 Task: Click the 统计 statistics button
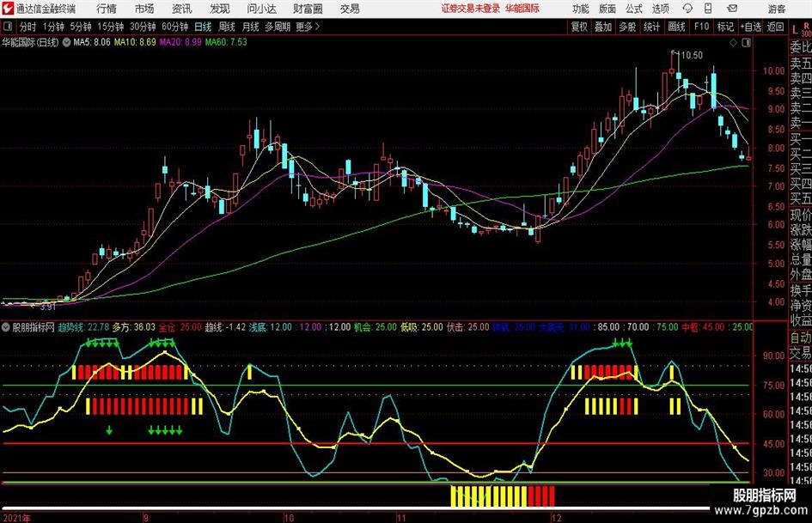651,27
